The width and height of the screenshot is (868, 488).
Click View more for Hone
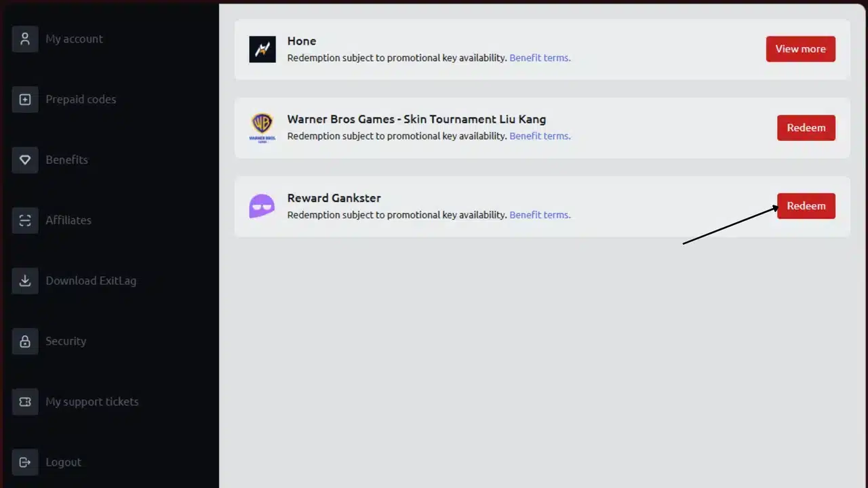coord(801,49)
